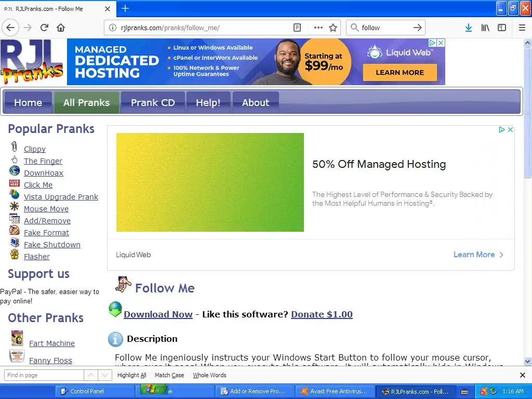Click the Clippy paperclip icon
The image size is (532, 399).
tap(14, 147)
